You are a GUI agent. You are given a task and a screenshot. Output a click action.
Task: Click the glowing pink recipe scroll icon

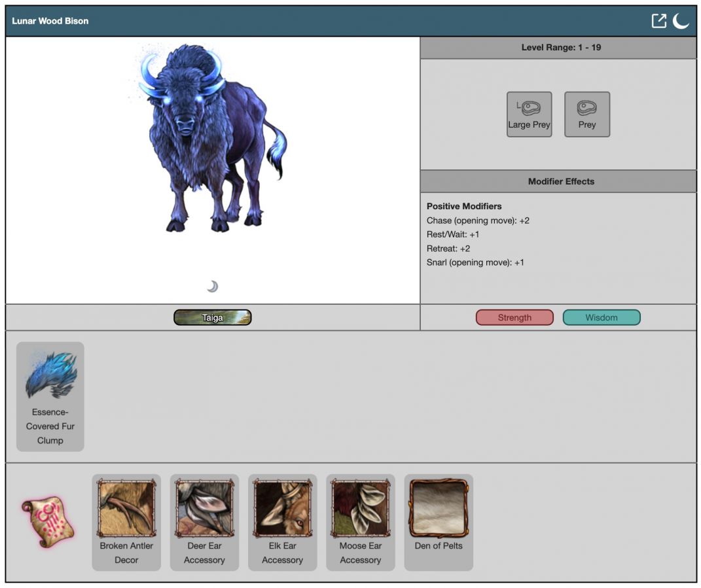[46, 521]
